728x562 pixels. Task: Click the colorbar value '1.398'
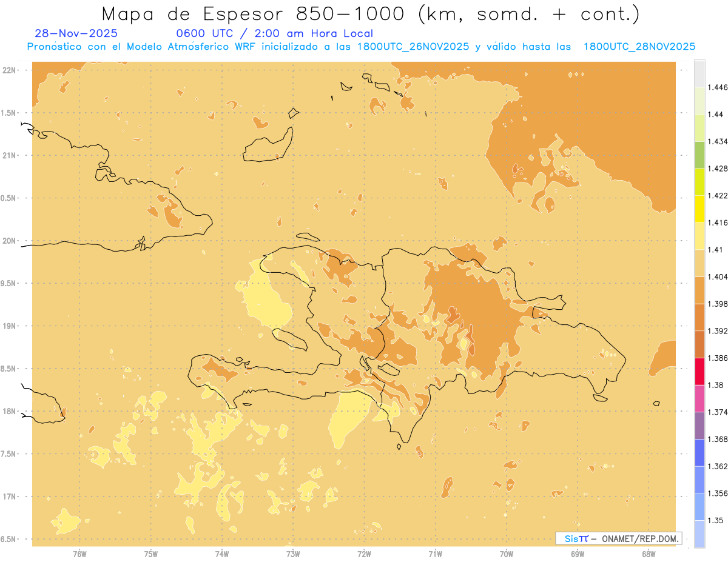click(x=717, y=304)
